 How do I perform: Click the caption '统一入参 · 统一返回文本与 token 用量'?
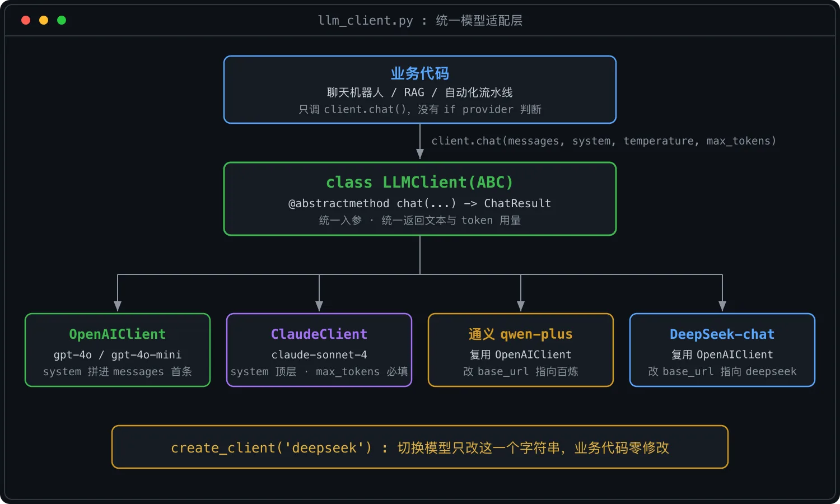pyautogui.click(x=420, y=220)
